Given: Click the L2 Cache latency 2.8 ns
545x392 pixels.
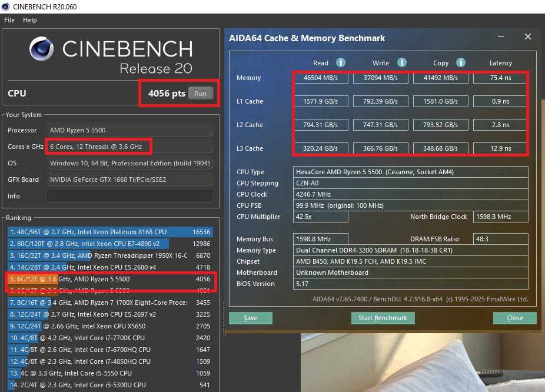Looking at the screenshot, I should (501, 125).
